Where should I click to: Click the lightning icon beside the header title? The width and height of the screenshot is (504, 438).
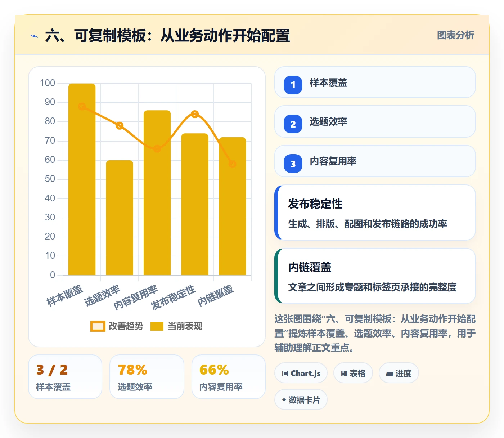click(34, 36)
